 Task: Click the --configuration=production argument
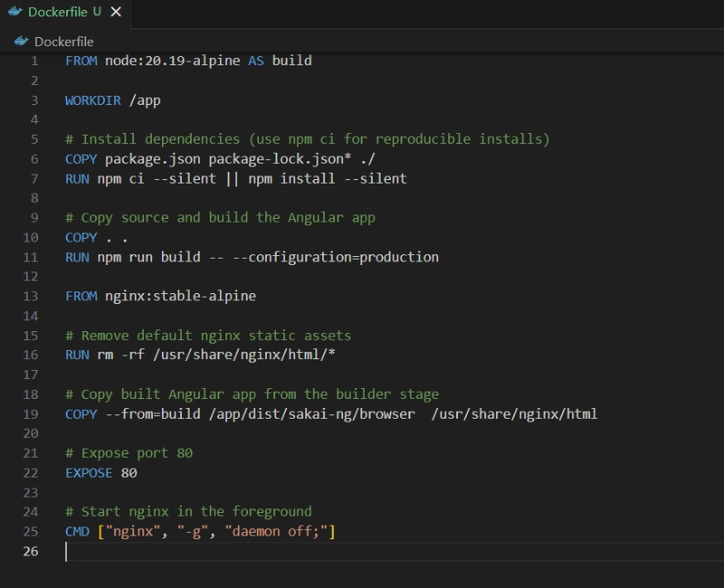click(336, 257)
